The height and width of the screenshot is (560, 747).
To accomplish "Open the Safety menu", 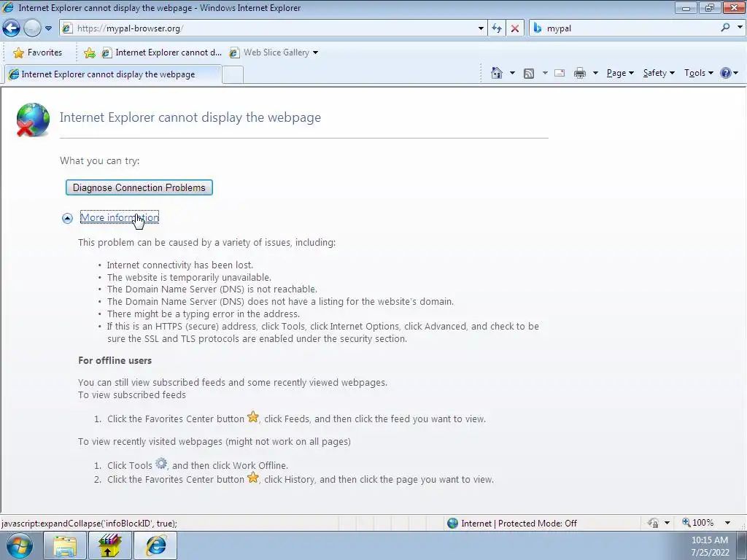I will pos(659,73).
